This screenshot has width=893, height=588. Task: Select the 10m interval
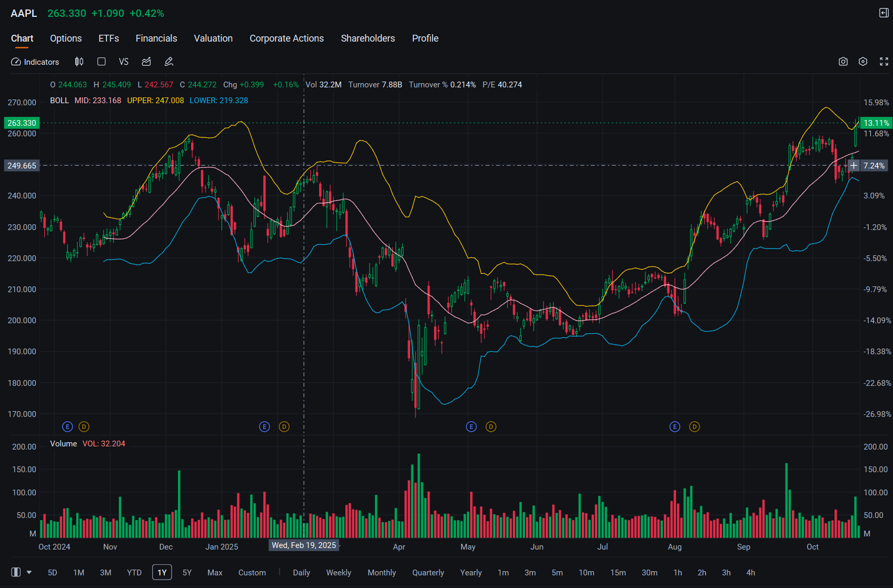587,573
